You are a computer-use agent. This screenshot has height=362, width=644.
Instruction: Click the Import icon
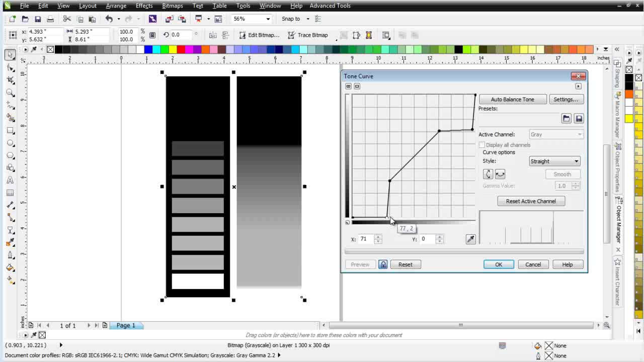point(169,19)
